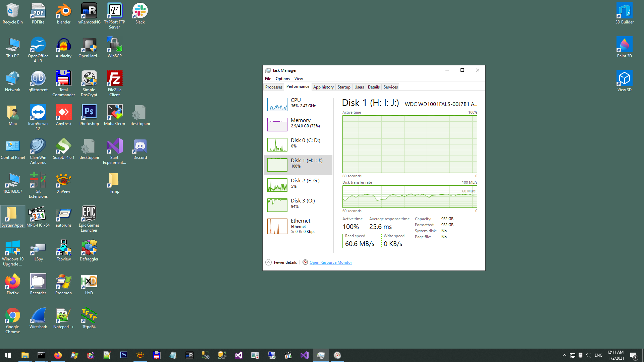644x362 pixels.
Task: Switch to the Processes tab
Action: pos(274,87)
